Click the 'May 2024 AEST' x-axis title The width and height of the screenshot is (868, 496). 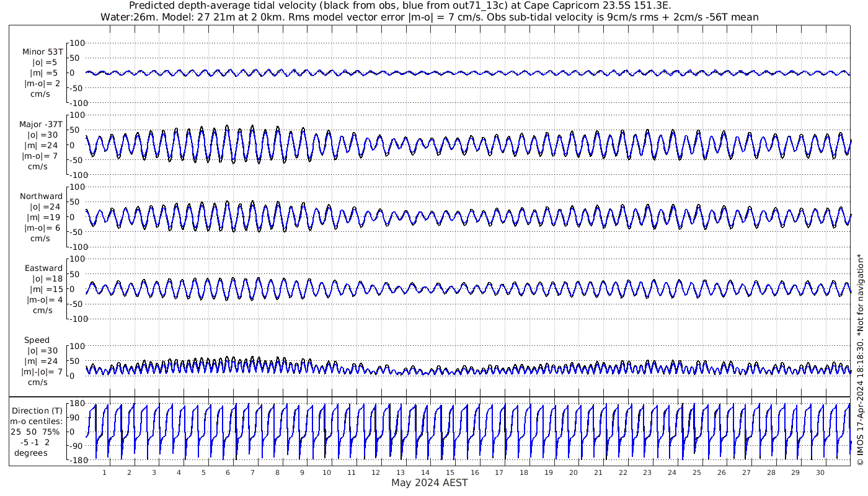tap(430, 482)
